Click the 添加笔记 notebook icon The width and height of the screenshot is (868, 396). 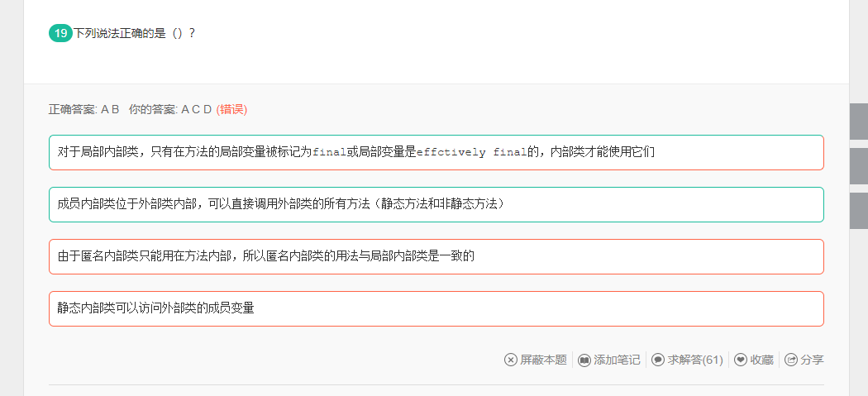tap(584, 360)
